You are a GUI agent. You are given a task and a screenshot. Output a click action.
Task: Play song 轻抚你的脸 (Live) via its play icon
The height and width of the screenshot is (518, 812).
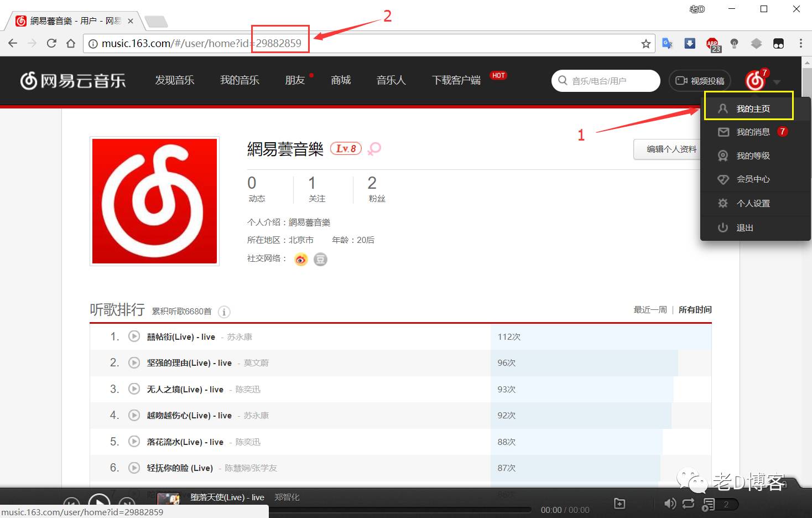coord(134,468)
